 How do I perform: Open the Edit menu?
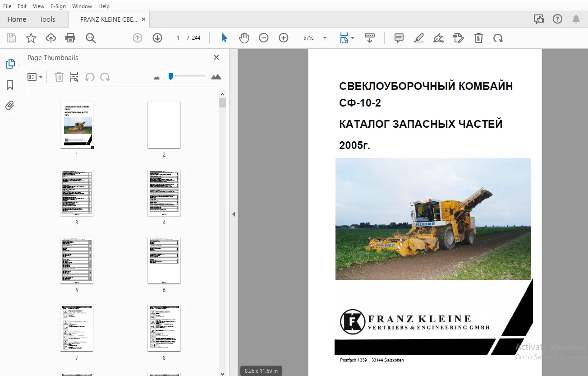pyautogui.click(x=22, y=6)
